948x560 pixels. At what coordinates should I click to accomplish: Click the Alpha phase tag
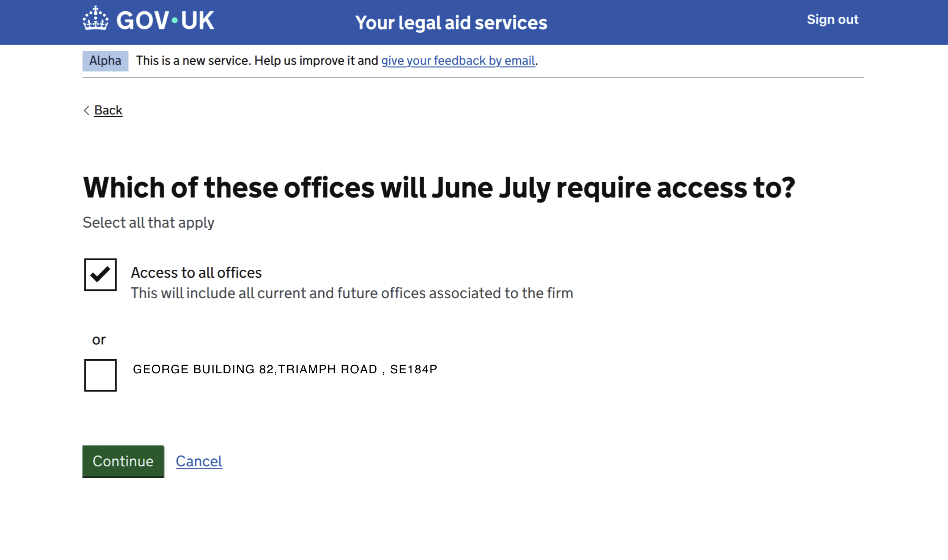click(106, 61)
